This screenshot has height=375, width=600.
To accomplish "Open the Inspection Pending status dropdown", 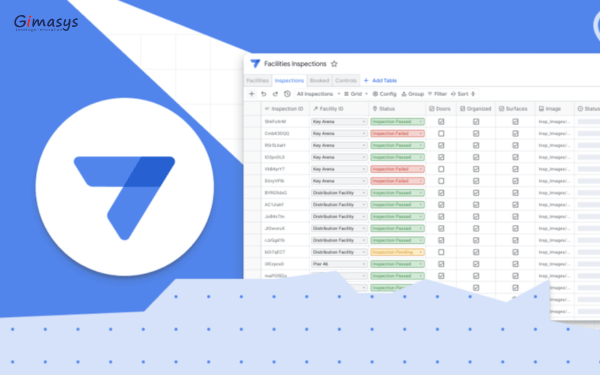I will pos(397,252).
